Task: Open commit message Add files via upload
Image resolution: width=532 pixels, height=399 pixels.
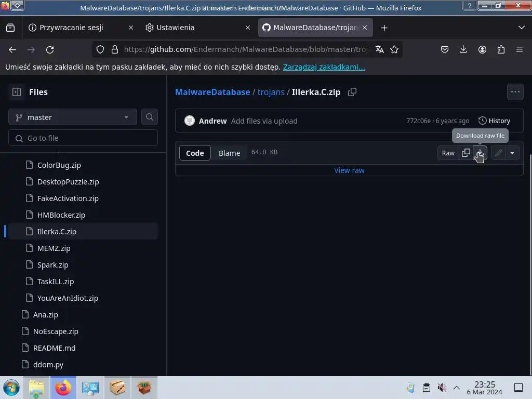Action: (x=264, y=121)
